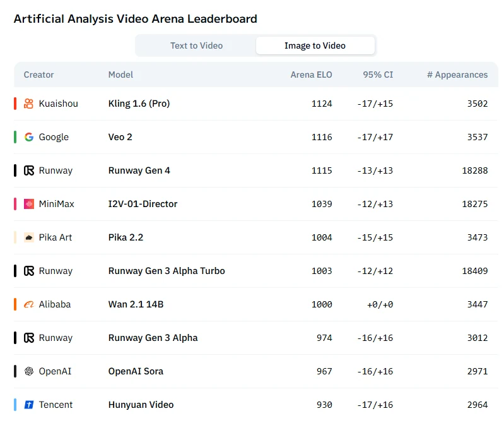Click the Runway Gen 3 Alpha Turbo model name
The width and height of the screenshot is (504, 435).
tap(167, 271)
